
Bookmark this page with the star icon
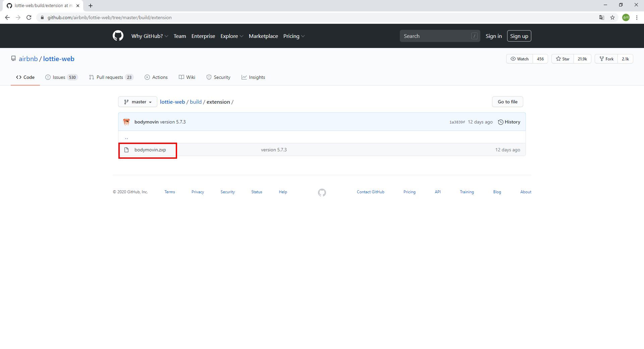[612, 17]
